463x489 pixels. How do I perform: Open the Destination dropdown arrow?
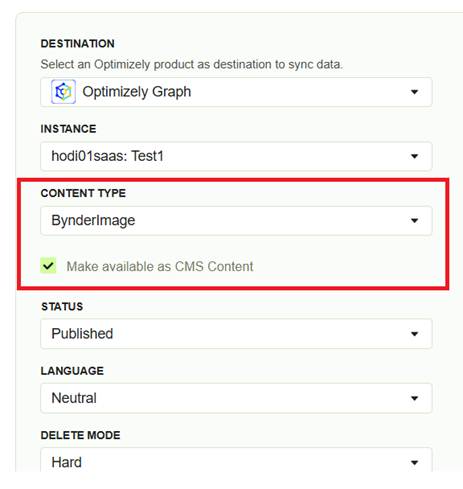pos(414,92)
